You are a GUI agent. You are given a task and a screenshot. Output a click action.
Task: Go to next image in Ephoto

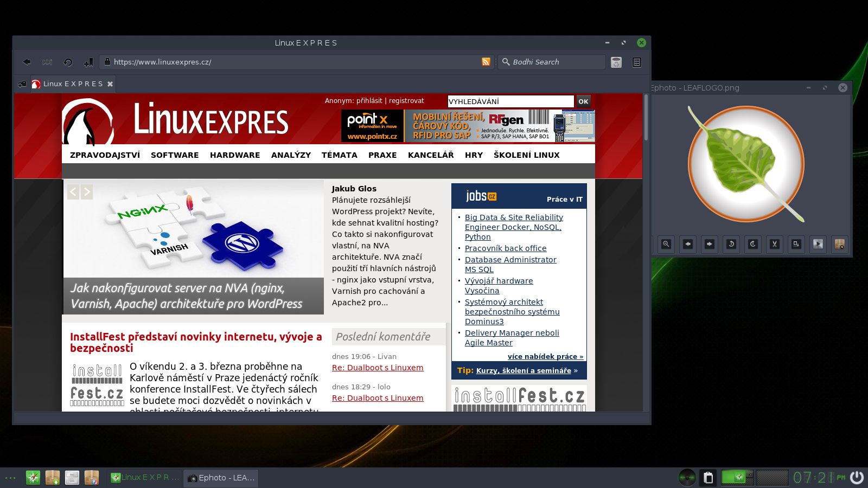point(710,244)
